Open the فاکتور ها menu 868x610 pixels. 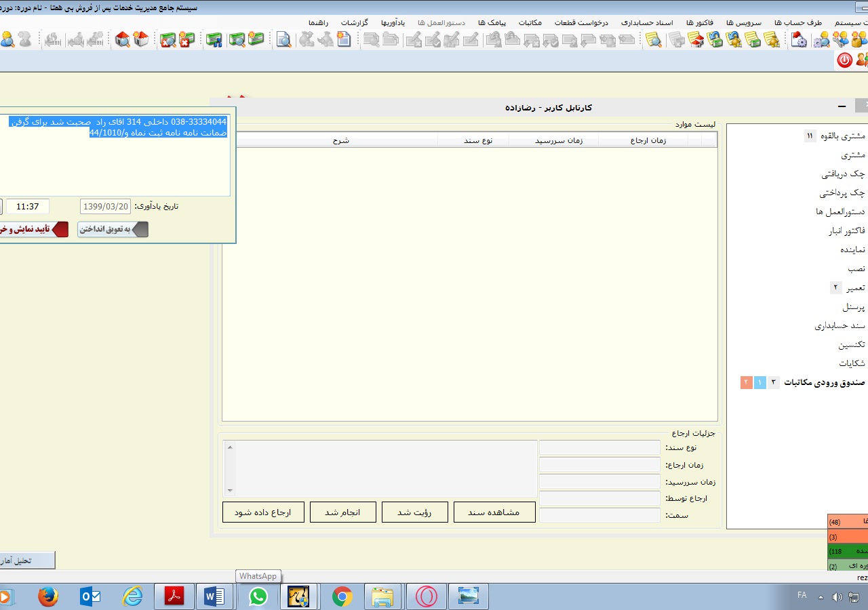tap(698, 22)
